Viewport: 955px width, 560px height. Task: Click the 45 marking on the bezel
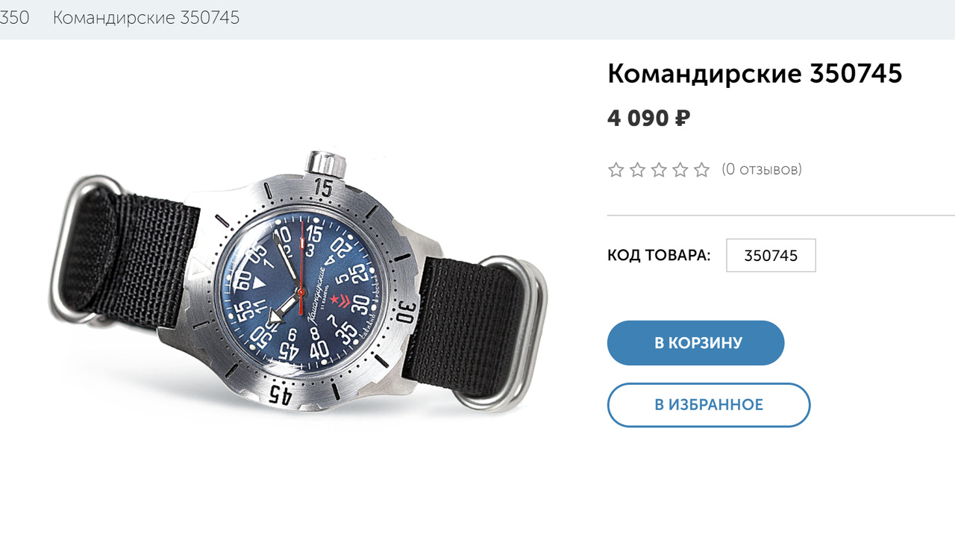[x=281, y=394]
